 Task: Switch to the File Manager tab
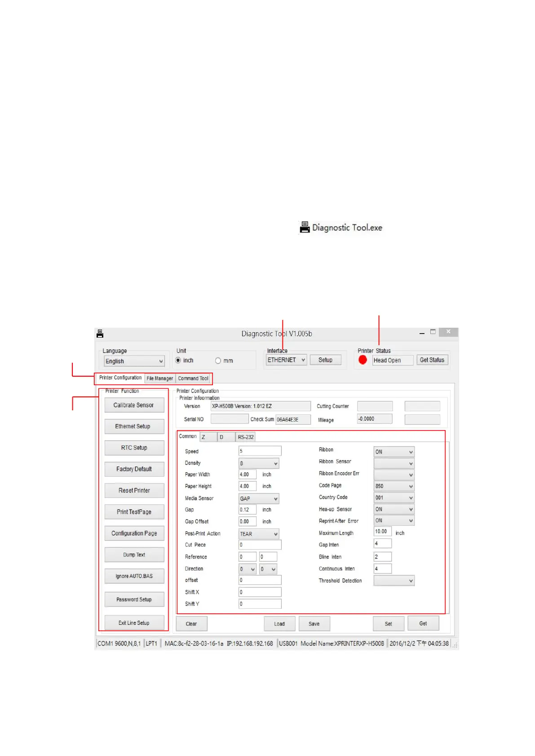[160, 378]
